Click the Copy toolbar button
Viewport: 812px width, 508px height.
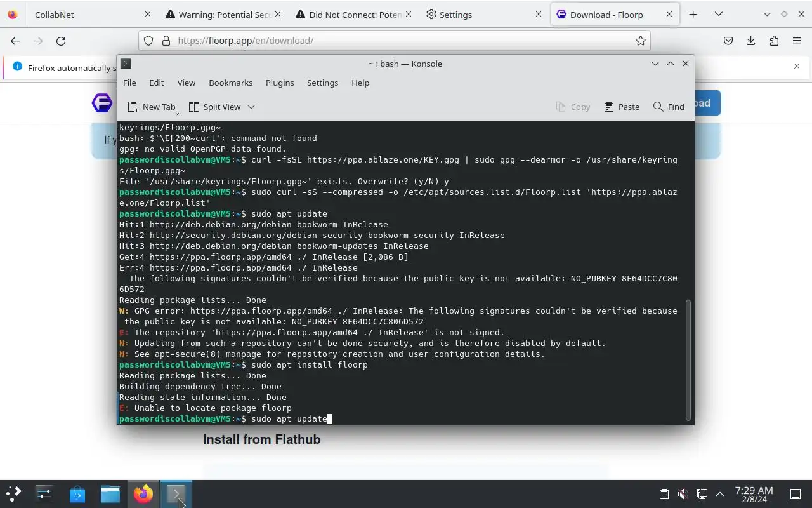coord(573,107)
